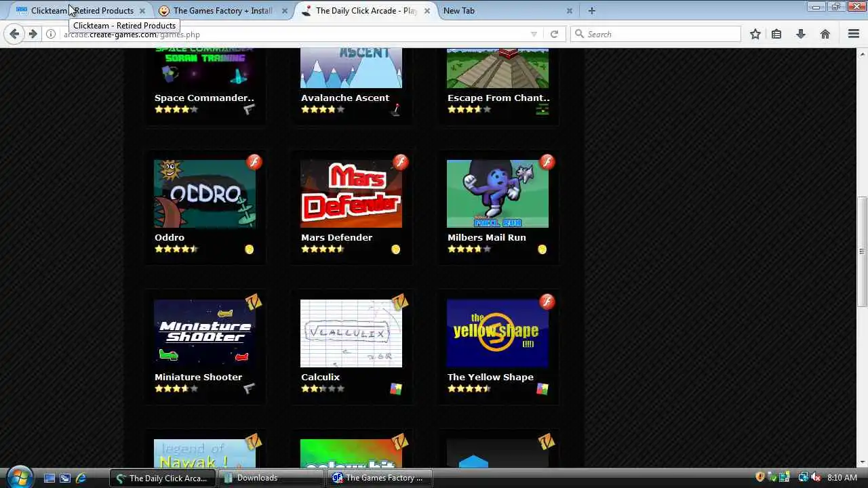Open the Avalanche Ascent title link
The height and width of the screenshot is (488, 868).
coord(345,98)
